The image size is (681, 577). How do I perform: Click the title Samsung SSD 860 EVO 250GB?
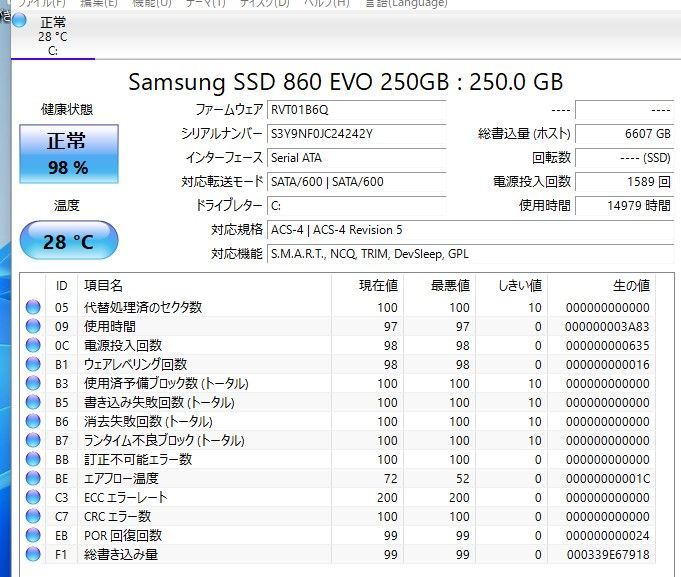click(288, 82)
